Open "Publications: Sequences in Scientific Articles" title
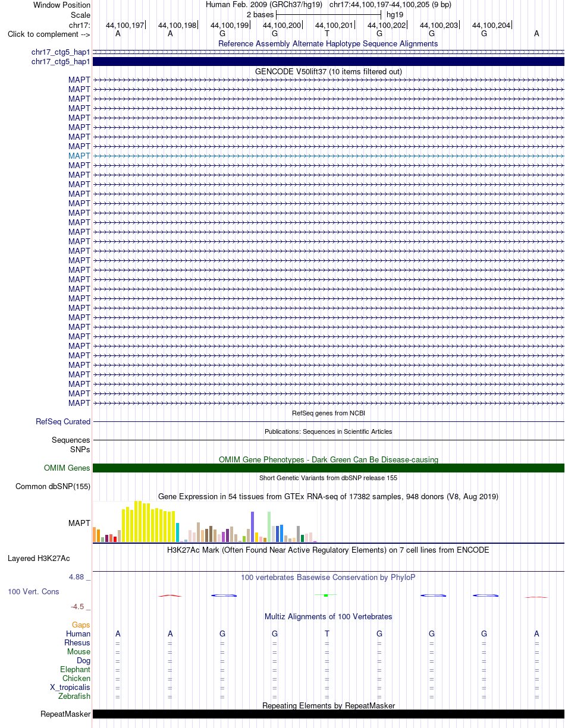The image size is (565, 728). coord(328,431)
